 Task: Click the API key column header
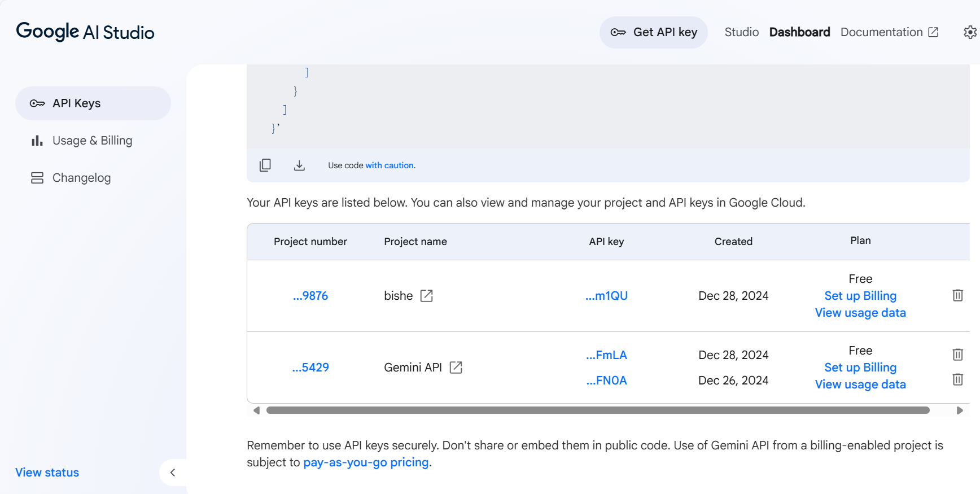pyautogui.click(x=606, y=242)
